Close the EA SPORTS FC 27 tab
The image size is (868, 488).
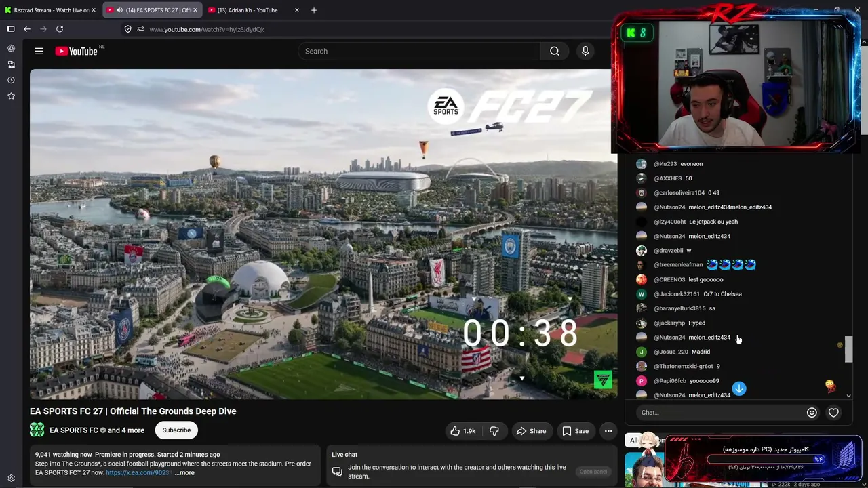pyautogui.click(x=196, y=10)
